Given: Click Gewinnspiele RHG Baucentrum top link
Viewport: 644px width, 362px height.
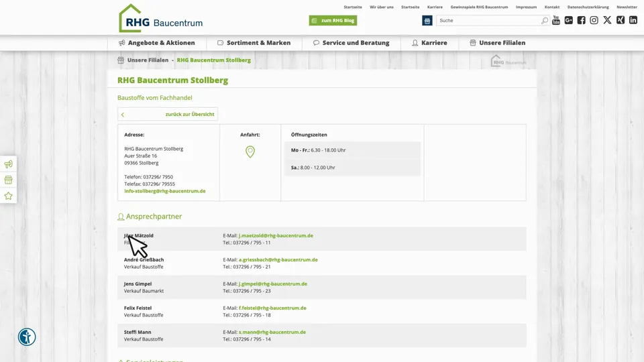Looking at the screenshot, I should click(479, 7).
